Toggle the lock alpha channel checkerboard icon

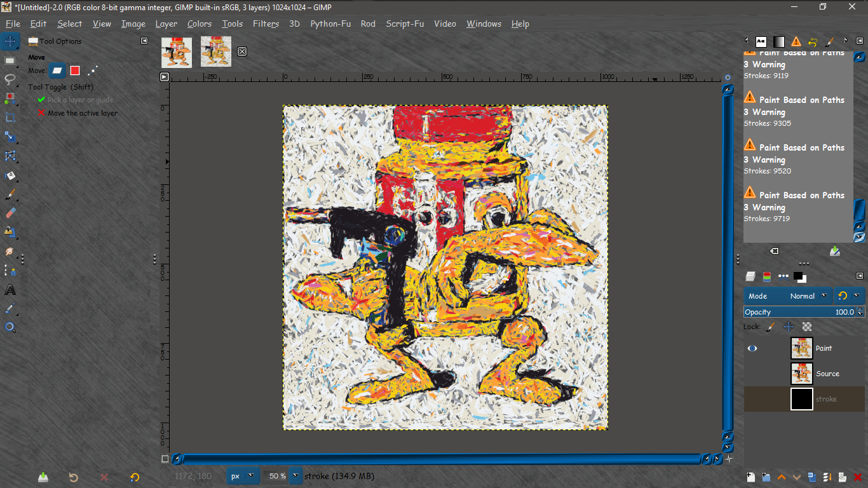pos(807,327)
